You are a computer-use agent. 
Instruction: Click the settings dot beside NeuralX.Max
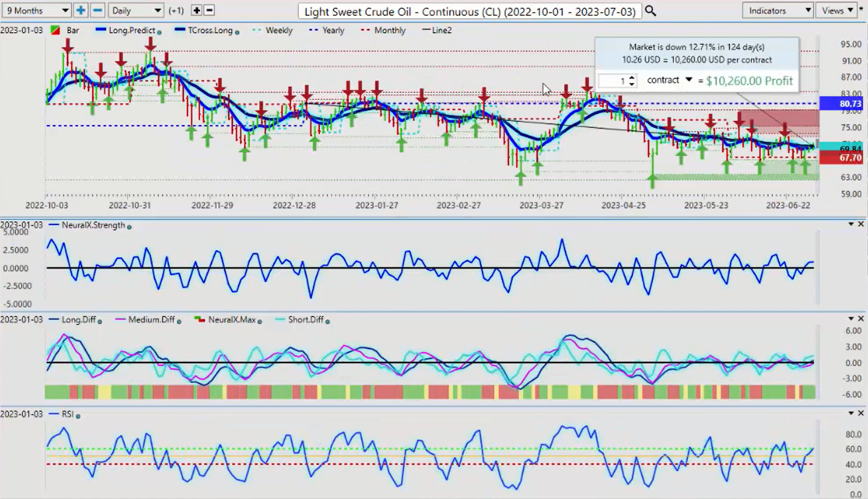click(x=259, y=321)
